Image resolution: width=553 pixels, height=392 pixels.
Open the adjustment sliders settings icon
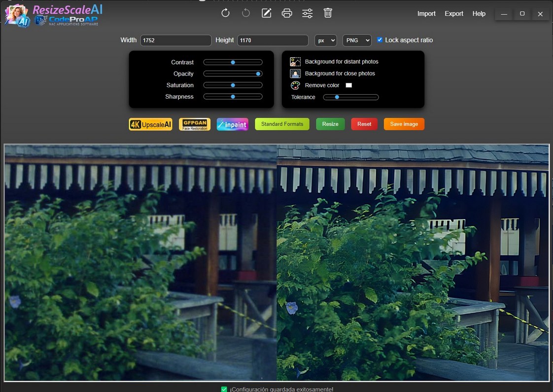pyautogui.click(x=307, y=13)
